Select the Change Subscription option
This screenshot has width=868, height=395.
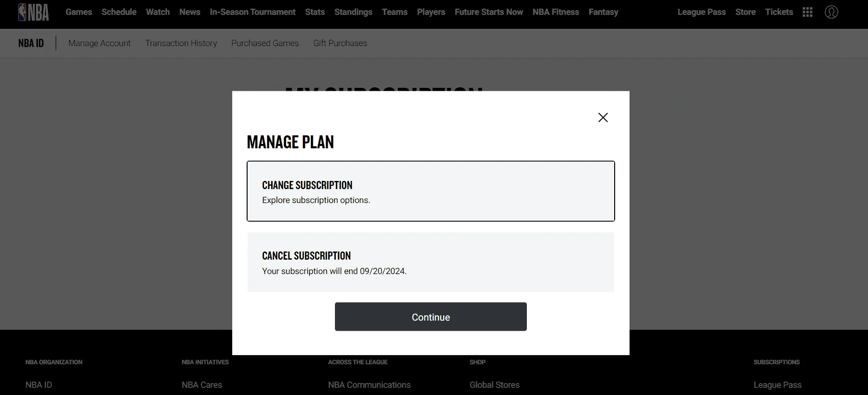coord(431,191)
